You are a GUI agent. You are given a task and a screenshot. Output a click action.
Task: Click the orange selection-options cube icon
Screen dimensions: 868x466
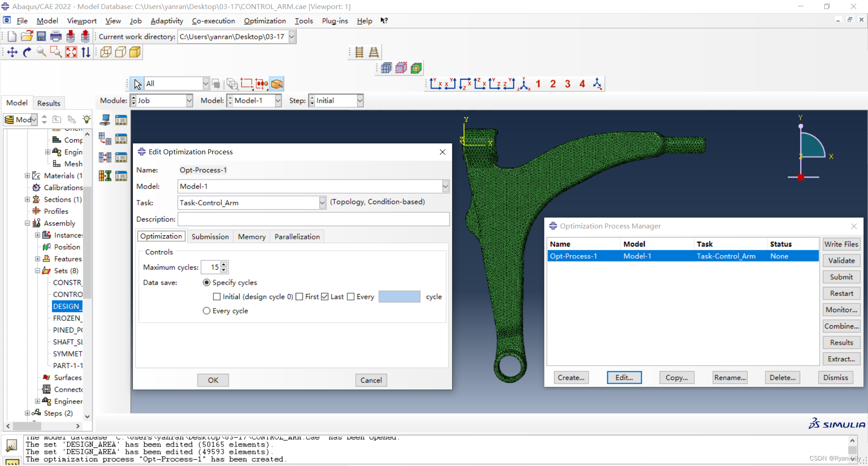277,84
